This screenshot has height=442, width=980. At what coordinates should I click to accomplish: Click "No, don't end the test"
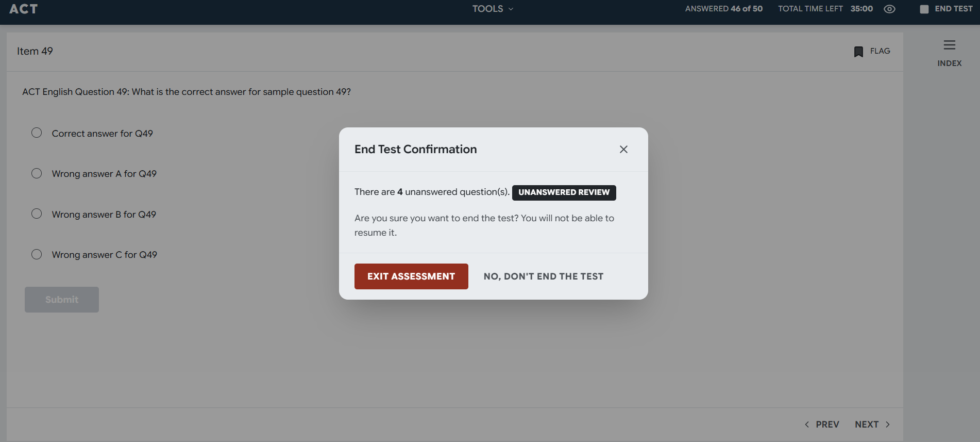[543, 276]
